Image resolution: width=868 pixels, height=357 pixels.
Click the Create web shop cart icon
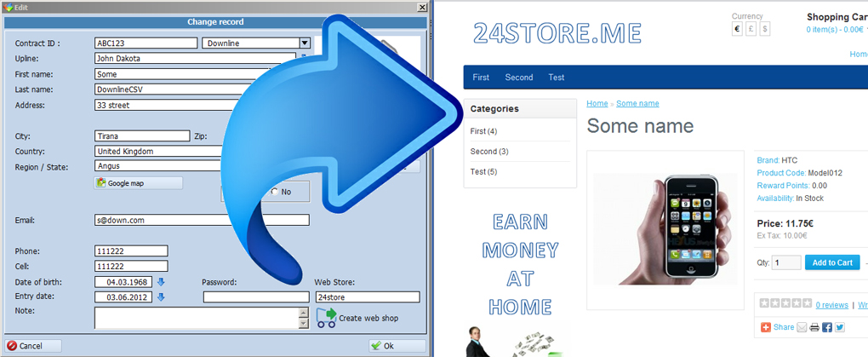tap(326, 318)
